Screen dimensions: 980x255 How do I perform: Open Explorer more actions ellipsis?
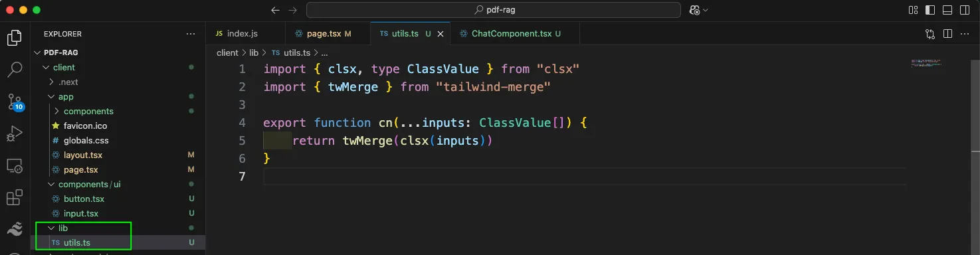(x=191, y=34)
